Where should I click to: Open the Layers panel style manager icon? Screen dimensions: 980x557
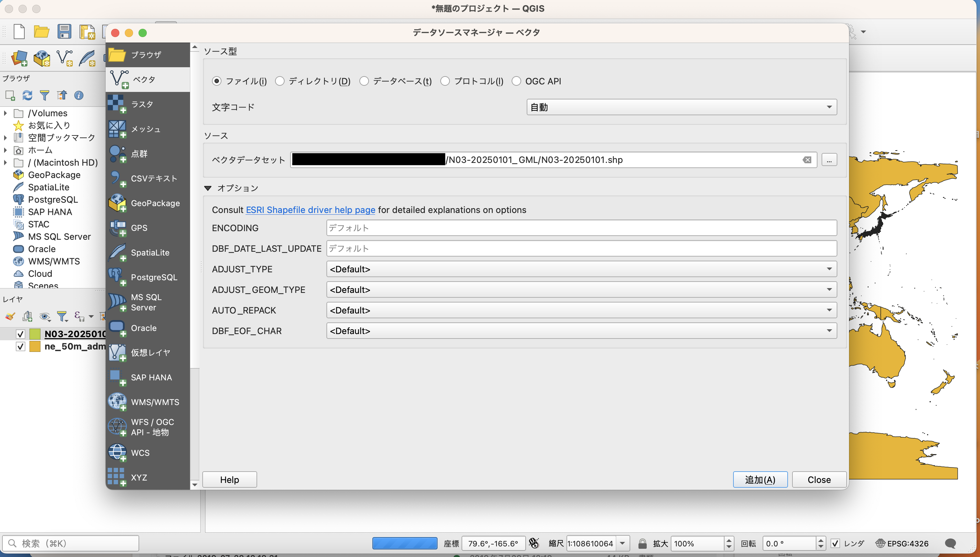point(10,316)
